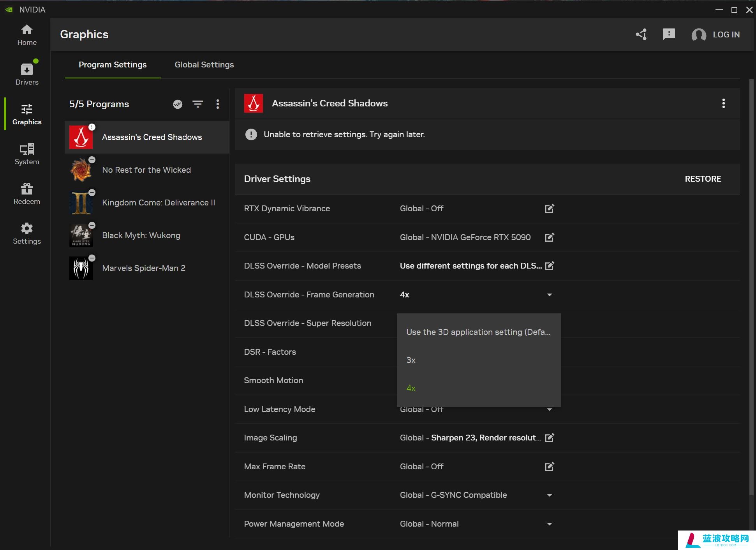Click RESTORE driver settings

click(703, 179)
